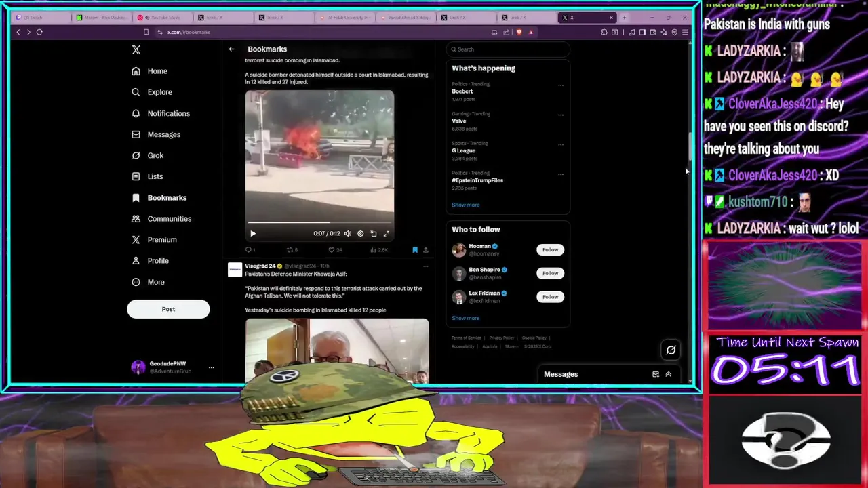The height and width of the screenshot is (488, 868).
Task: Open Premium in the sidebar
Action: (x=154, y=239)
